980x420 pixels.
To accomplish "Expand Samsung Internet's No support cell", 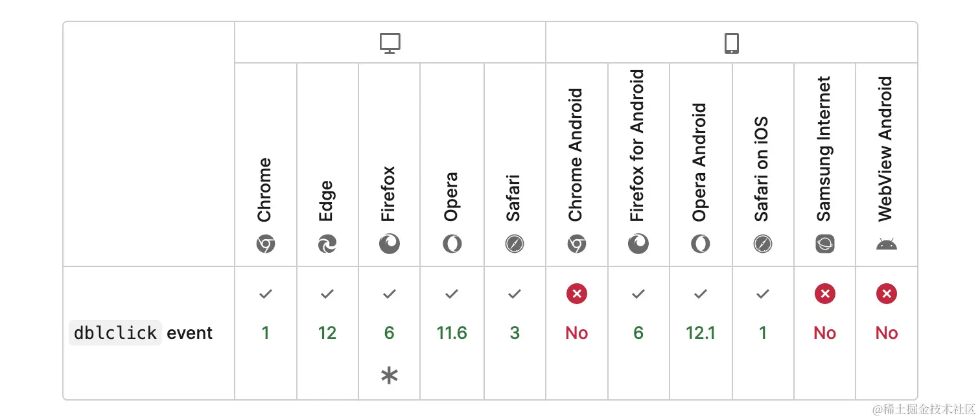I will point(824,333).
